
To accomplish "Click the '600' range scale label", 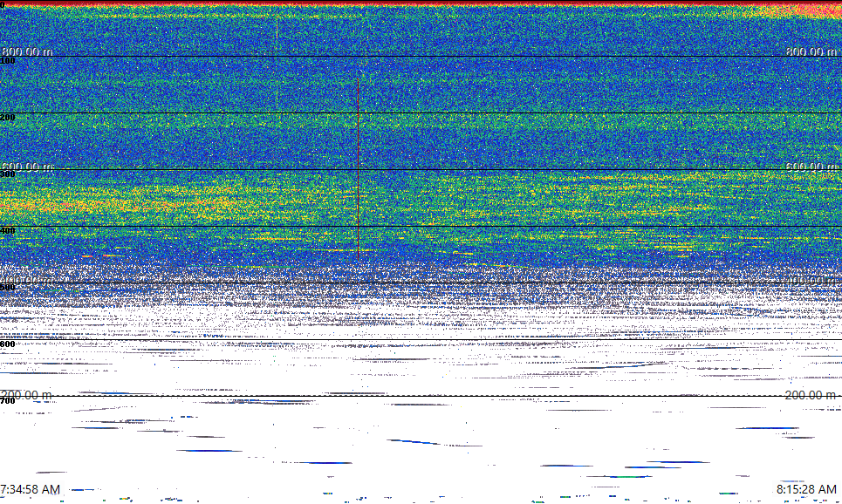I will (8, 344).
